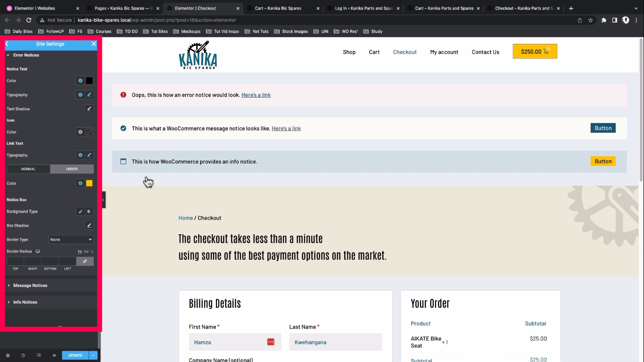Go back using Site Settings back arrow

coord(7,44)
